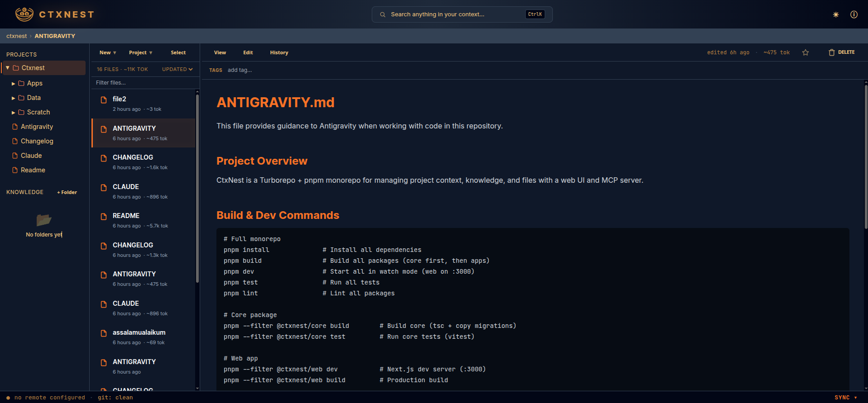This screenshot has height=403, width=868.
Task: Click the add tag field
Action: (x=240, y=70)
